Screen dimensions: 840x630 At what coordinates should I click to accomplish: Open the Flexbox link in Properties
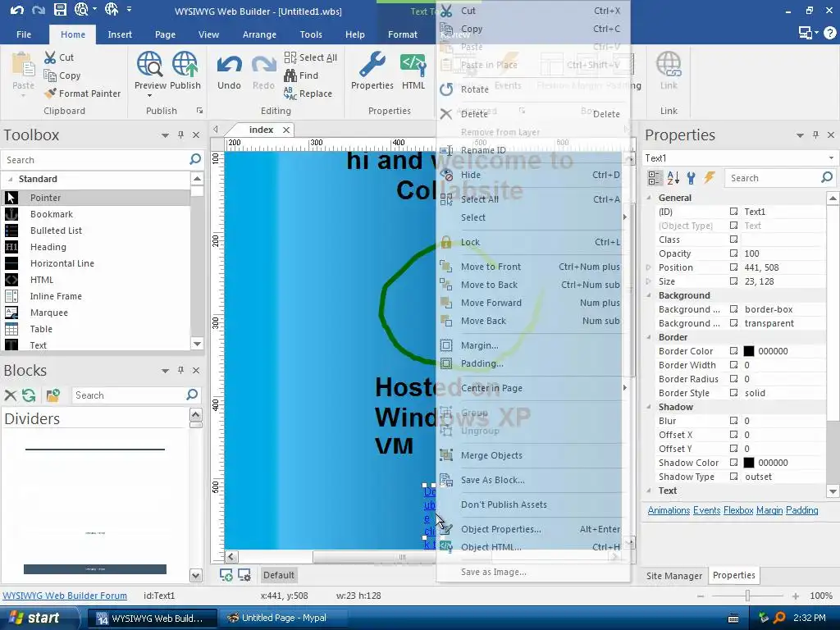click(x=738, y=510)
